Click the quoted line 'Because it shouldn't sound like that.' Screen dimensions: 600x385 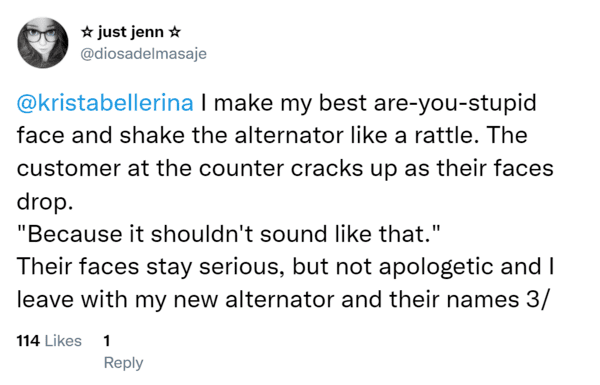click(x=229, y=234)
